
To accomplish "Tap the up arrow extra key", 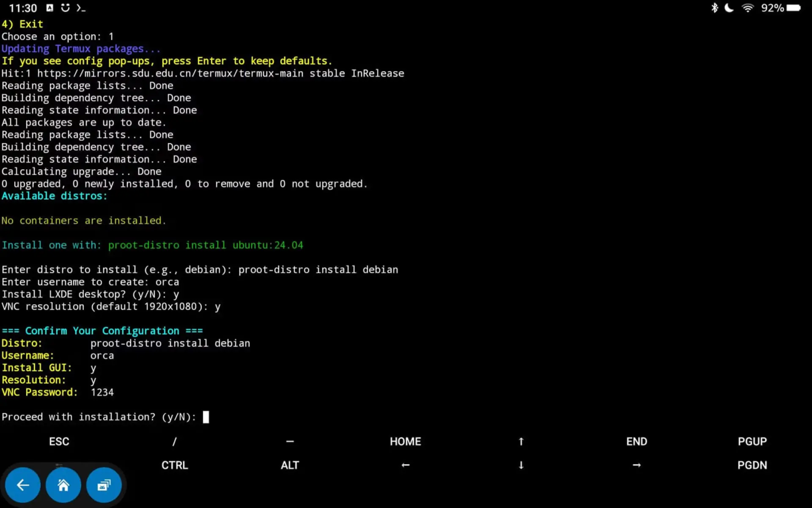I will coord(521,442).
